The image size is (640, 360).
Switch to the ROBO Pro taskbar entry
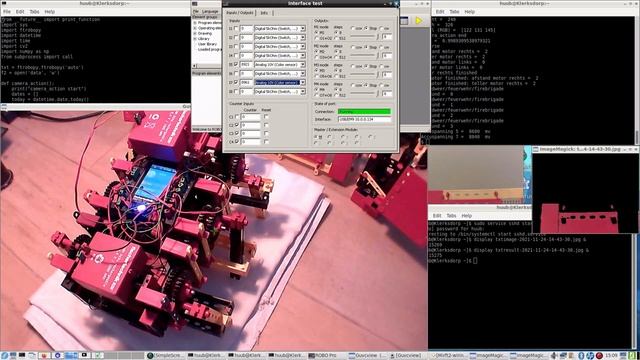point(327,356)
